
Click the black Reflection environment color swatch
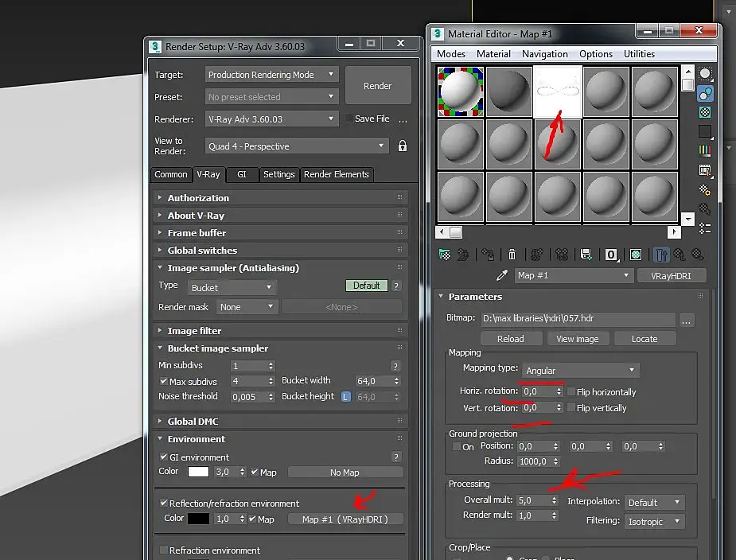199,518
